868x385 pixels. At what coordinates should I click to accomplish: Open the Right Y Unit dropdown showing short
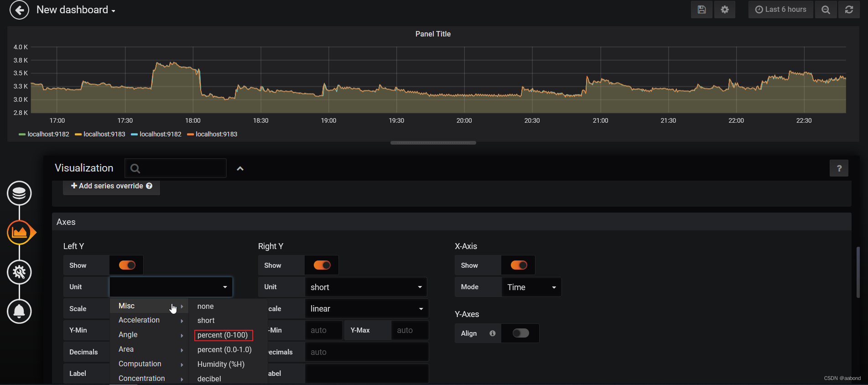(366, 287)
